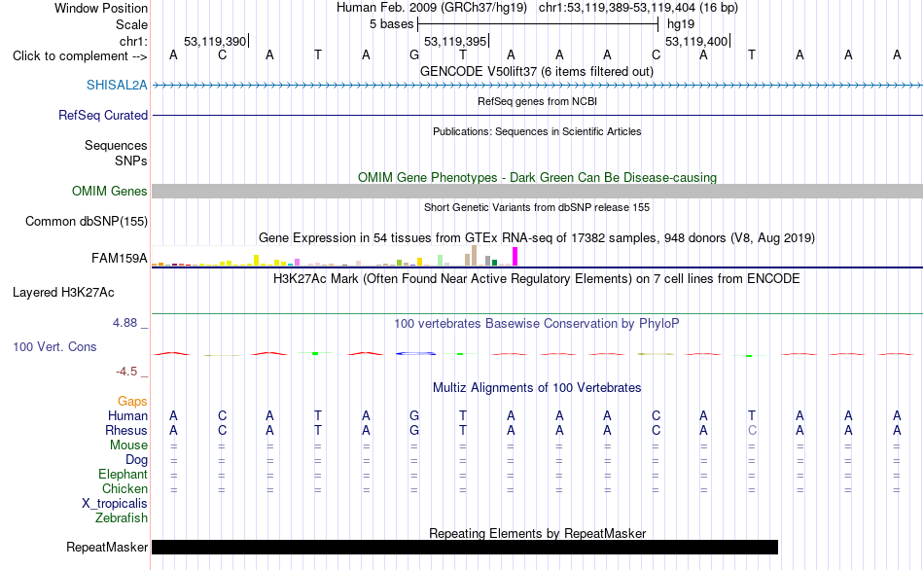Open the RefSeq Curated track label
This screenshot has width=924, height=570.
point(103,115)
